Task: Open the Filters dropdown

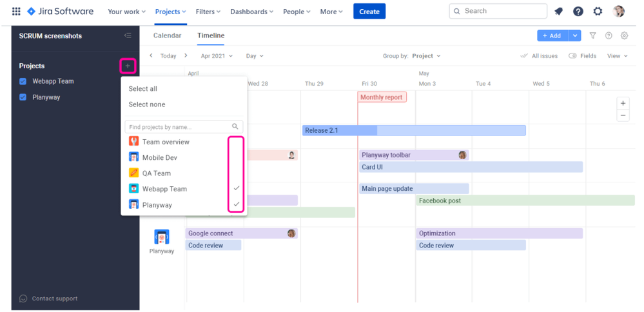Action: pyautogui.click(x=208, y=12)
